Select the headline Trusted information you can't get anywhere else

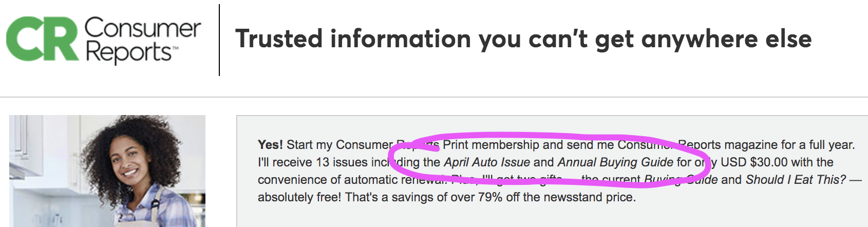pos(523,39)
